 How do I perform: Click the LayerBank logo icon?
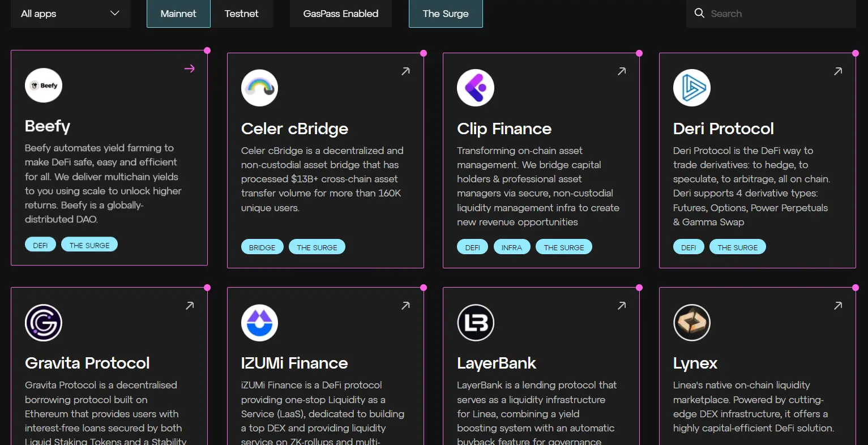coord(476,323)
